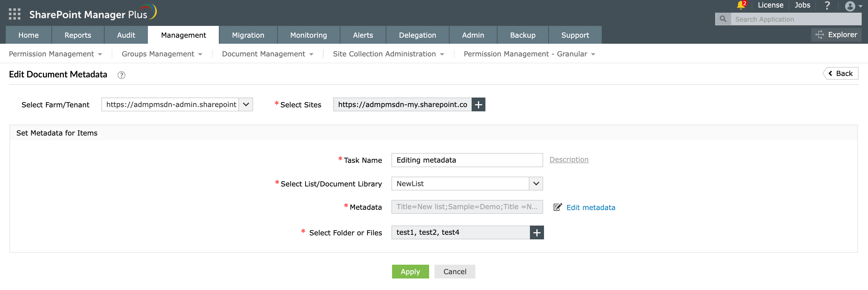Open the user account avatar menu
Image resolution: width=868 pixels, height=290 pixels.
(x=853, y=6)
